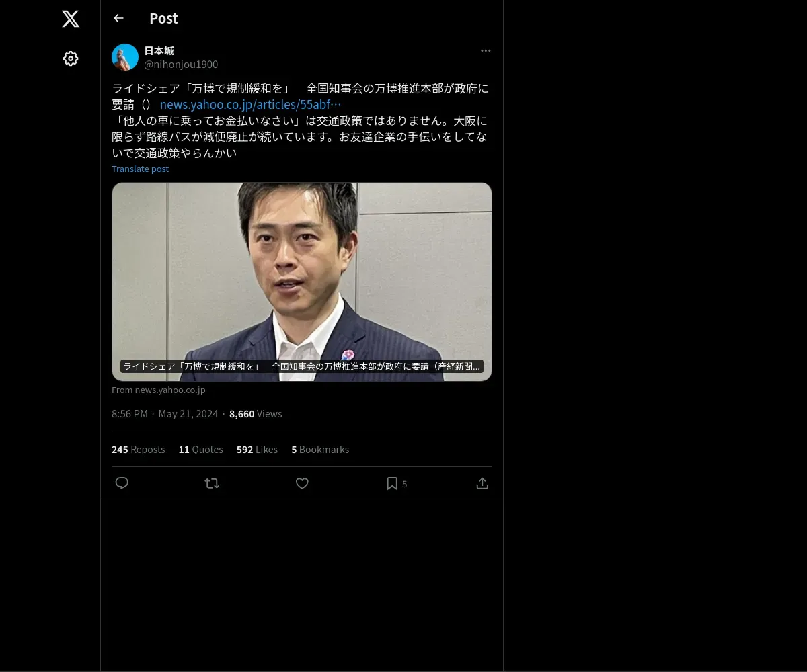Go back with the arrow icon
807x672 pixels.
[x=118, y=18]
